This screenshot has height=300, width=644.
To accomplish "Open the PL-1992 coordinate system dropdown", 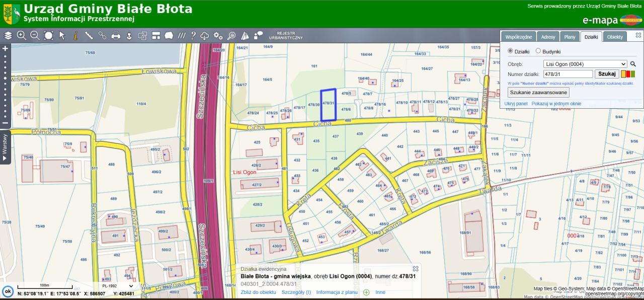I will point(117,285).
